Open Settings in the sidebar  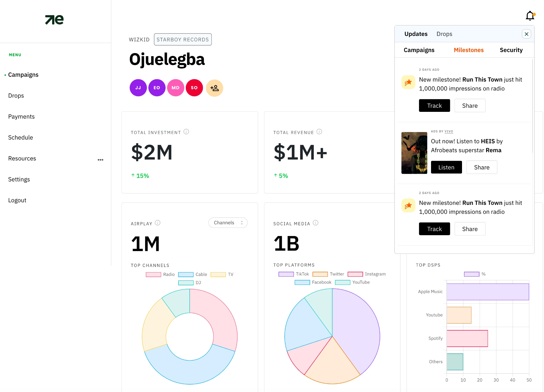tap(19, 180)
